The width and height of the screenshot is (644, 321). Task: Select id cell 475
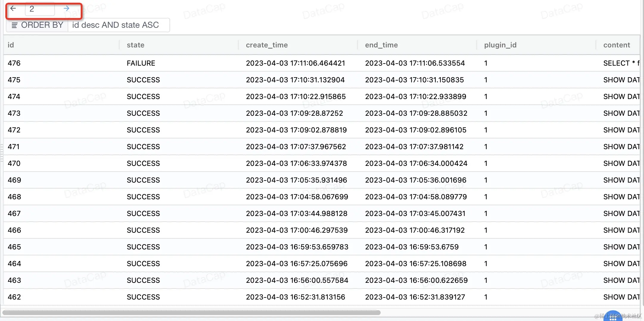[14, 80]
